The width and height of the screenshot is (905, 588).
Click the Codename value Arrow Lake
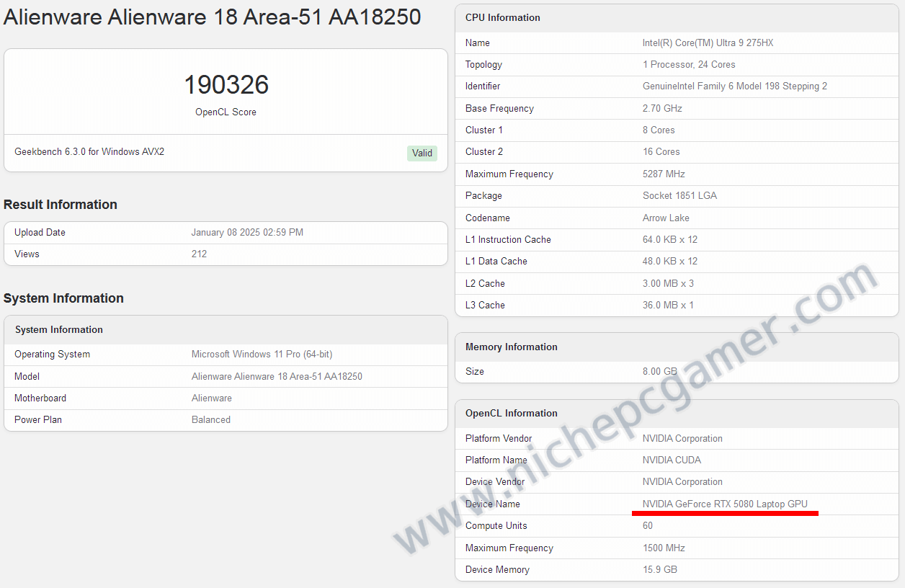point(666,218)
